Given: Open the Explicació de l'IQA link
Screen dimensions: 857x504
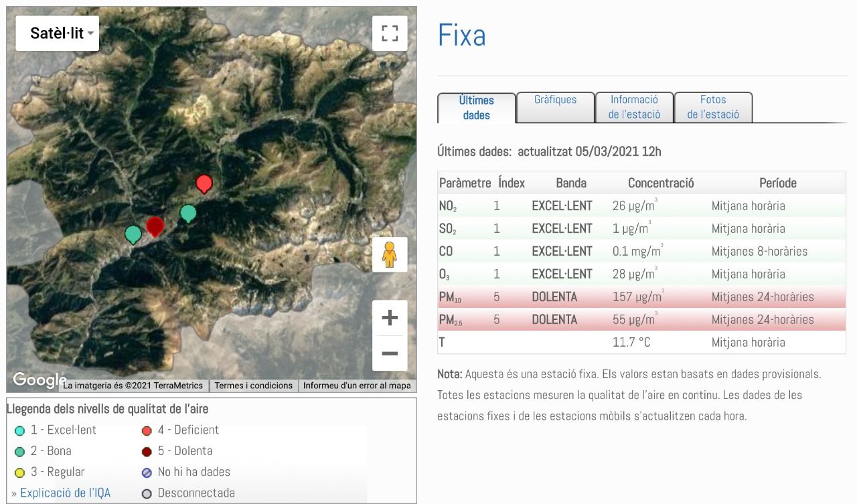Looking at the screenshot, I should tap(65, 493).
